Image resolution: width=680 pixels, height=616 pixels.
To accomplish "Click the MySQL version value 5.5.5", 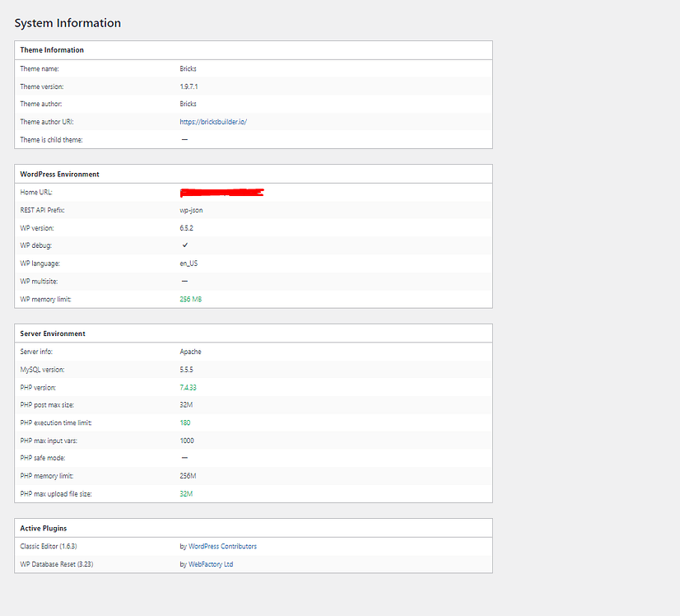I will tap(187, 370).
